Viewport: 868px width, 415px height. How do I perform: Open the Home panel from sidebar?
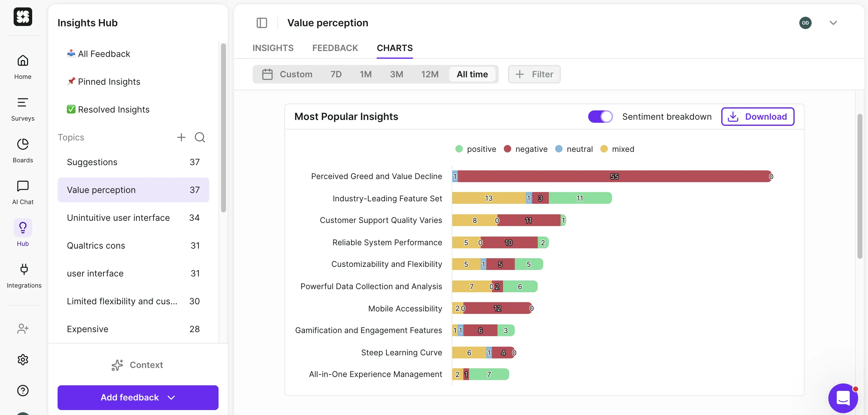[x=22, y=66]
